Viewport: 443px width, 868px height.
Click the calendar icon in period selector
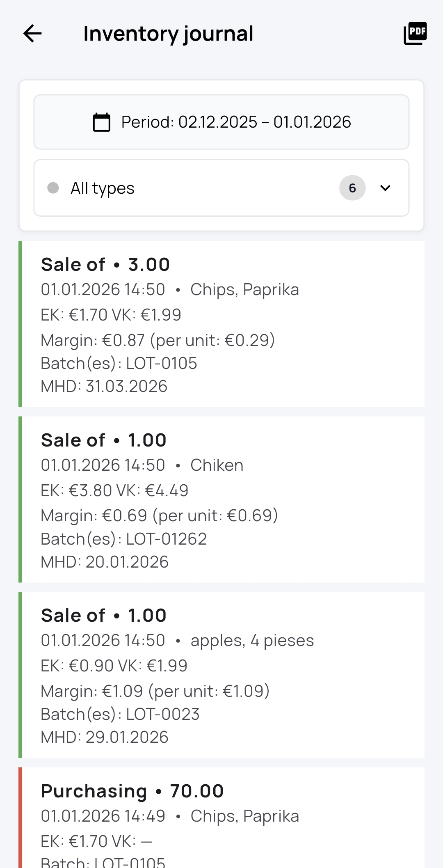pos(102,122)
